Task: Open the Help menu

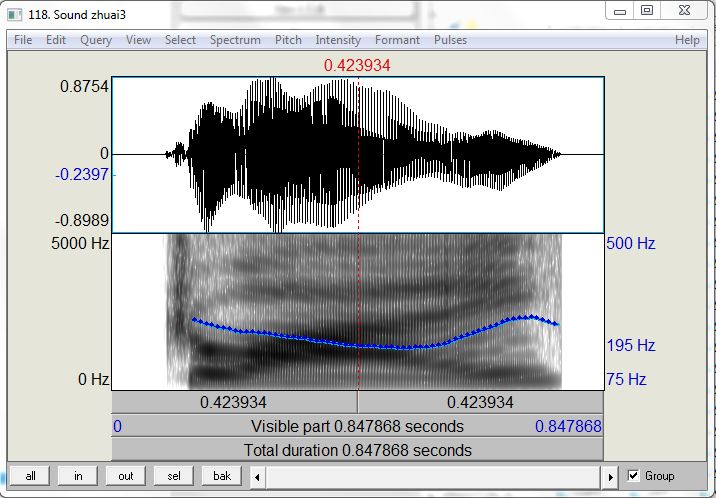Action: (x=687, y=40)
